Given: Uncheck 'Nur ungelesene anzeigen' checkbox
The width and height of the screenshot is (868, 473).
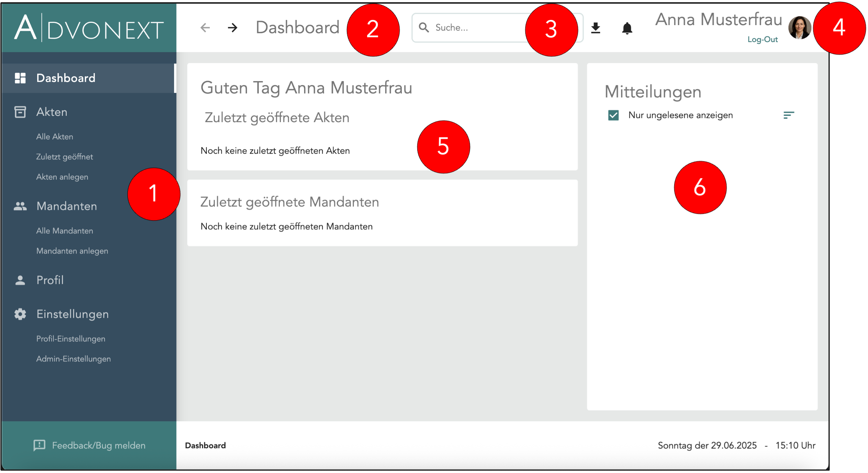Looking at the screenshot, I should click(x=613, y=115).
